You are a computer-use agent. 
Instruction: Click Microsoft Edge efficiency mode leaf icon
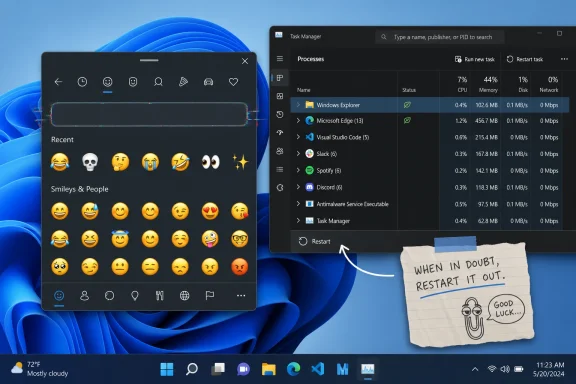click(407, 121)
